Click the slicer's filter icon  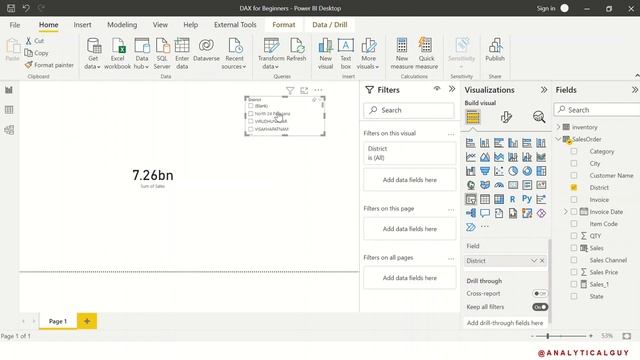290,90
